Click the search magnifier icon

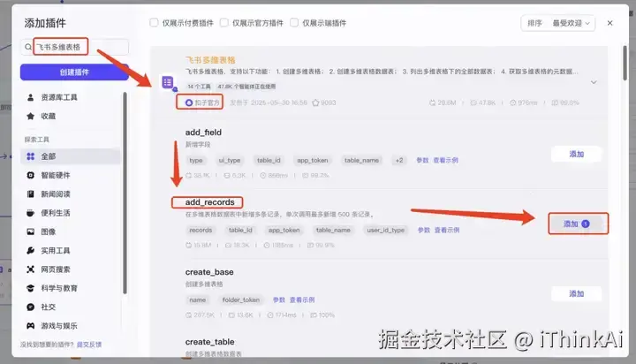[x=28, y=47]
